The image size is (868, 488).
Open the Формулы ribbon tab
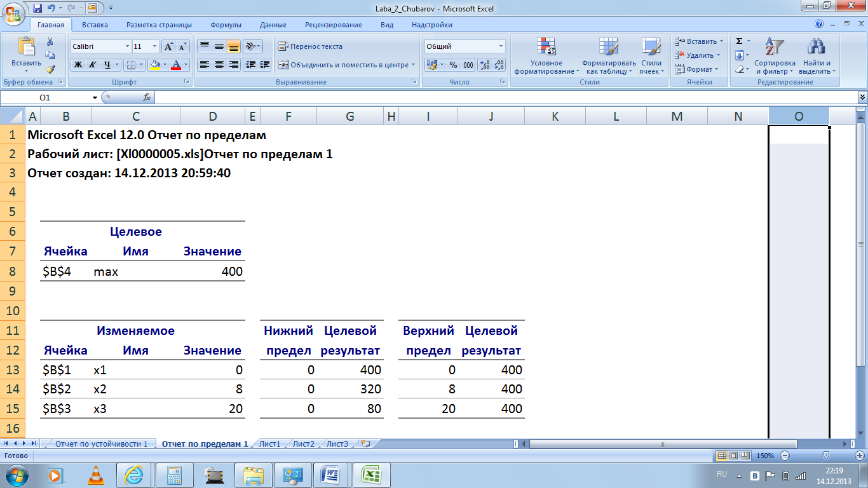(x=226, y=25)
